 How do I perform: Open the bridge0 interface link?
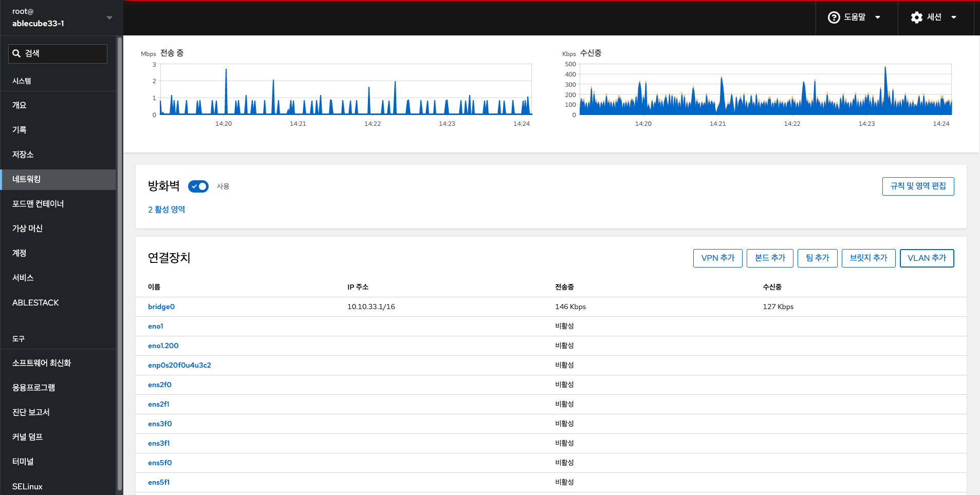[x=161, y=307]
